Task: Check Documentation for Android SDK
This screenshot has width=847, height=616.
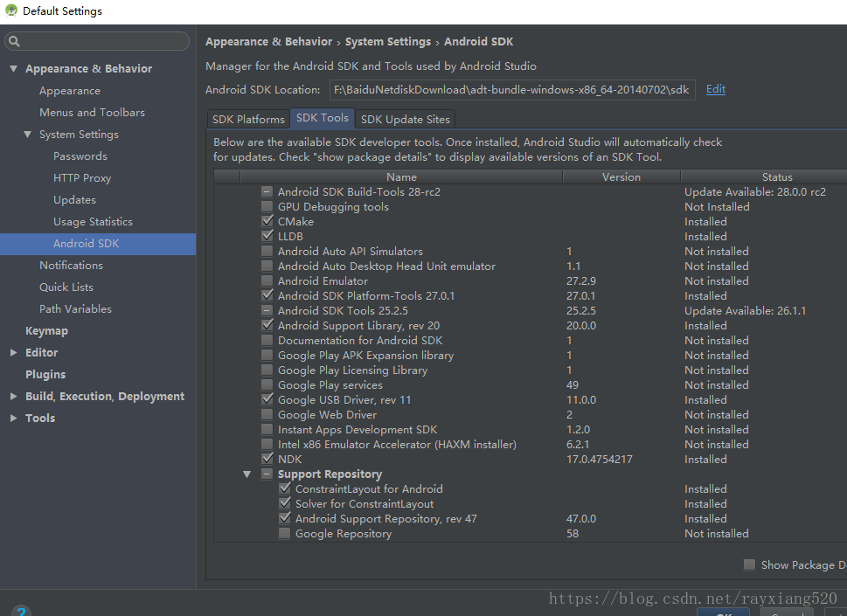Action: [267, 340]
